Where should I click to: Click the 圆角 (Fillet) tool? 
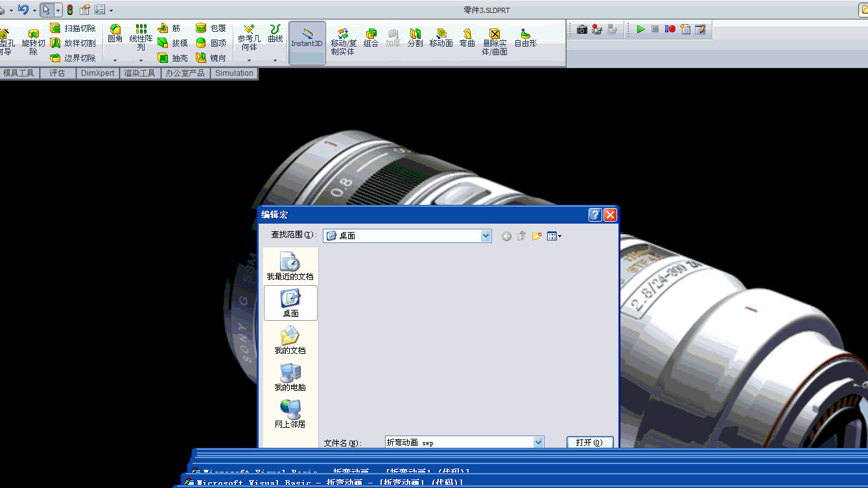115,34
